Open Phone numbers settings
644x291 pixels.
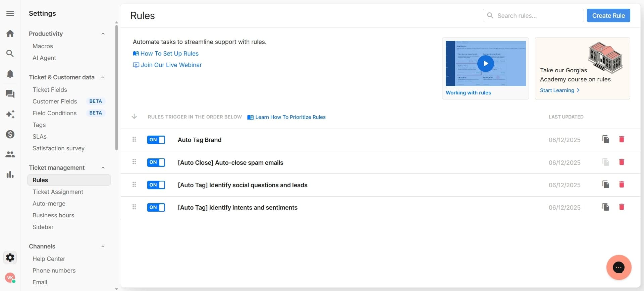[x=54, y=271]
